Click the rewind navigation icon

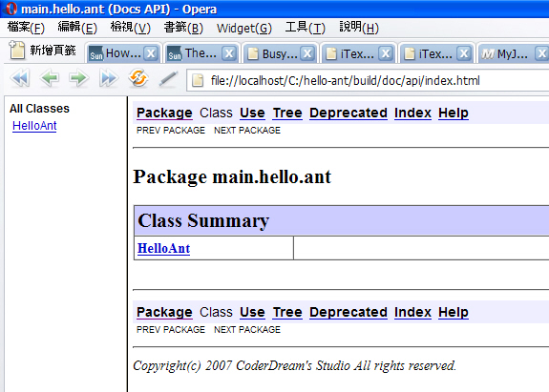(x=20, y=78)
